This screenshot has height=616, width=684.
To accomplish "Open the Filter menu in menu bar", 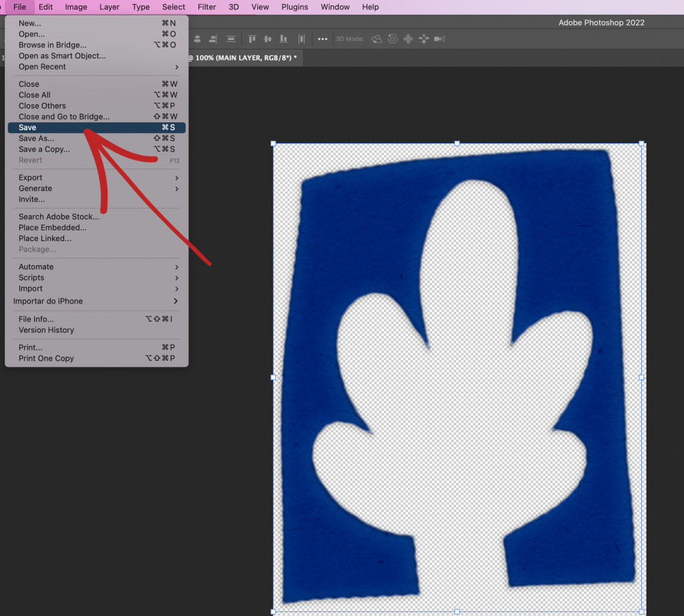I will [x=207, y=7].
